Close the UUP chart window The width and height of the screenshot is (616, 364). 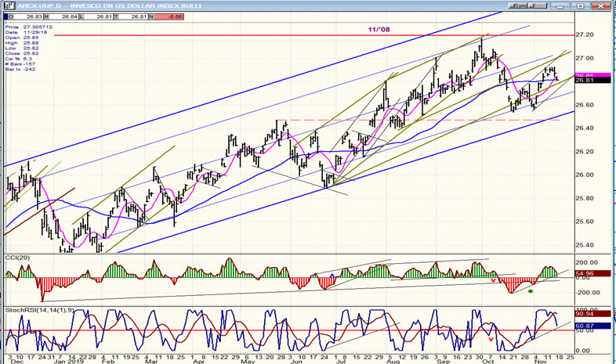click(x=600, y=5)
